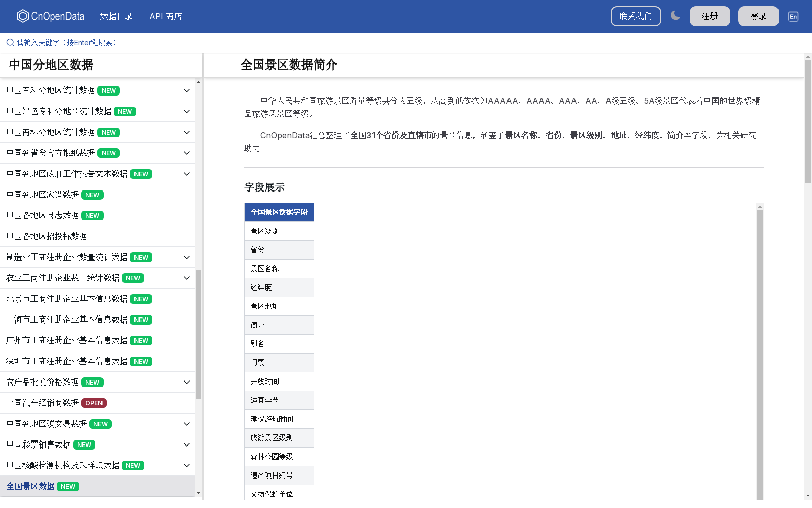Expand 中国核酸检测机构及采样点数据 chevron
The image size is (812, 508).
(x=187, y=465)
